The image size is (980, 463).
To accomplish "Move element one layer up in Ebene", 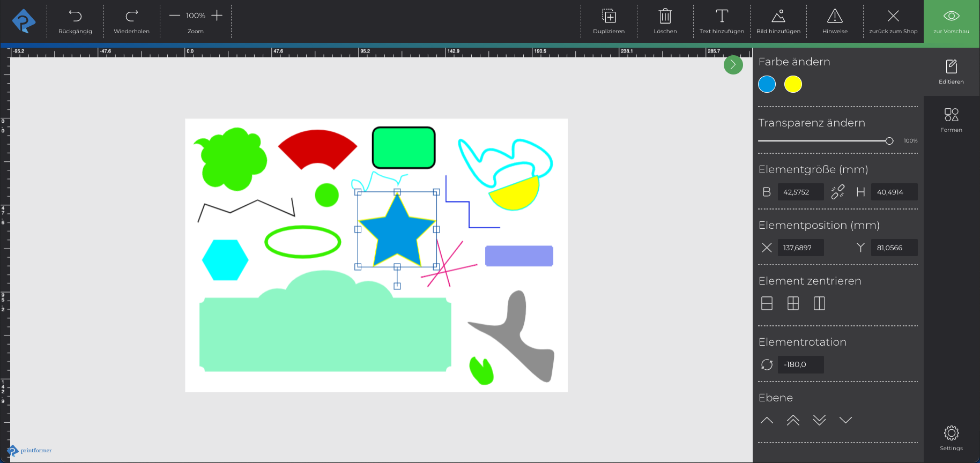I will click(767, 420).
